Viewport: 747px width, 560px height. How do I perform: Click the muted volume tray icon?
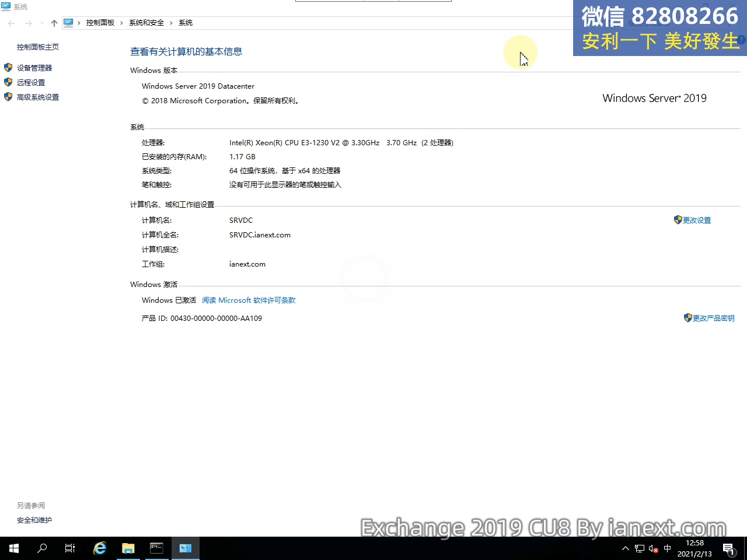654,548
